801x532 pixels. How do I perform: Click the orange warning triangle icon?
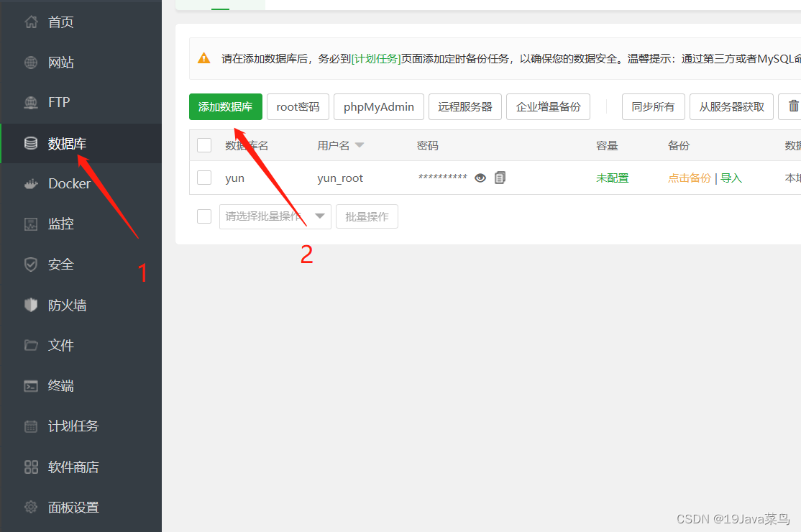[203, 58]
